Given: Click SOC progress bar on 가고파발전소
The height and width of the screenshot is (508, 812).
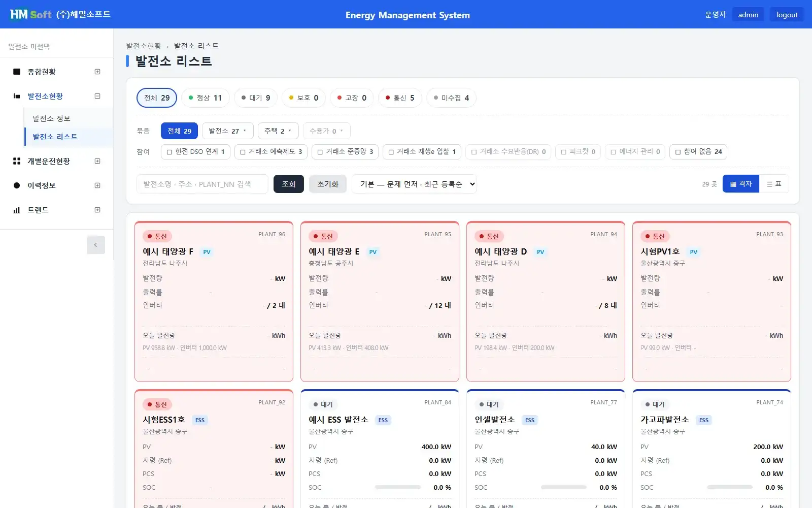Looking at the screenshot, I should tap(730, 487).
